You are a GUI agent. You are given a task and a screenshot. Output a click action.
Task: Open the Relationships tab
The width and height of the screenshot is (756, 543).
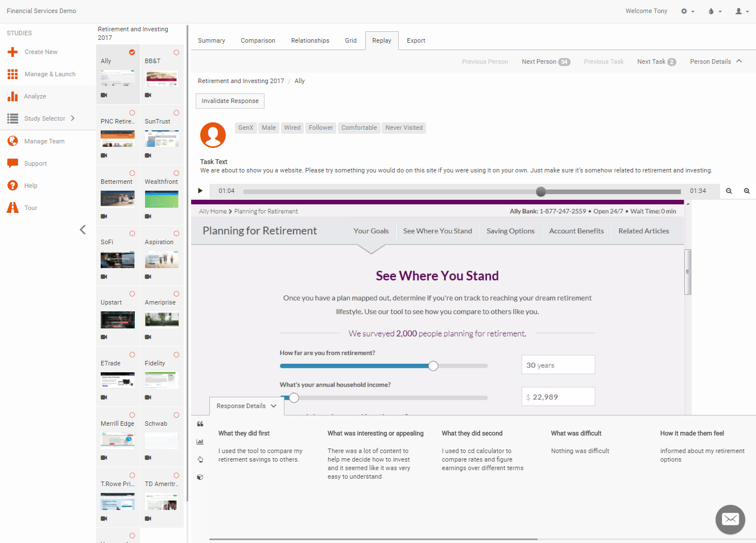pos(310,40)
